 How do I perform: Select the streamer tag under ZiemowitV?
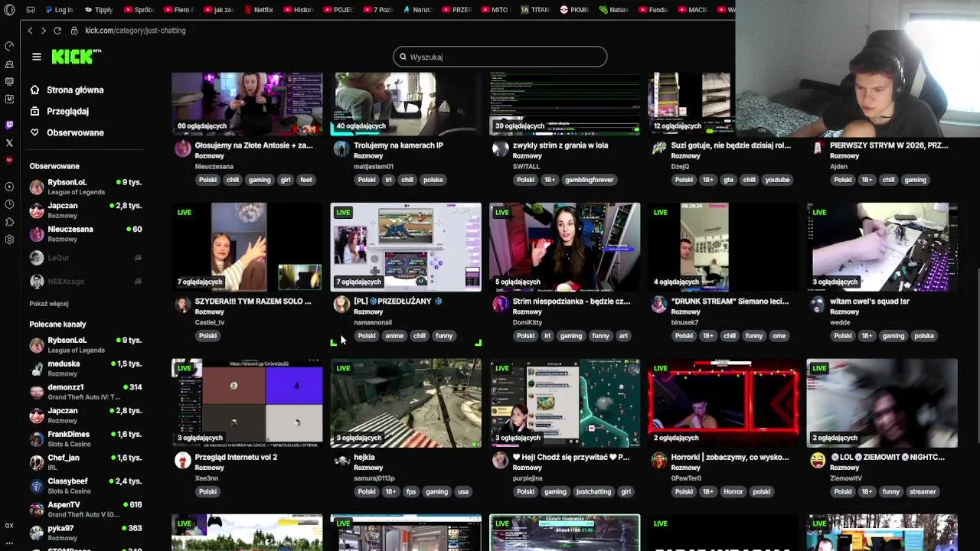pyautogui.click(x=923, y=492)
